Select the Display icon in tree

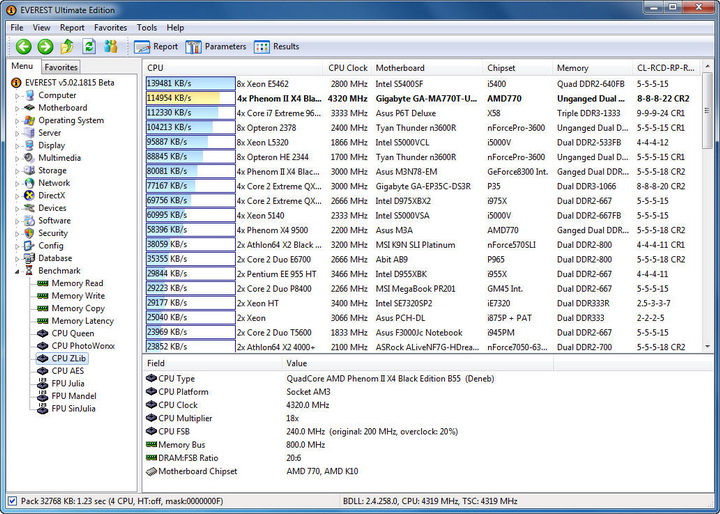(x=30, y=145)
